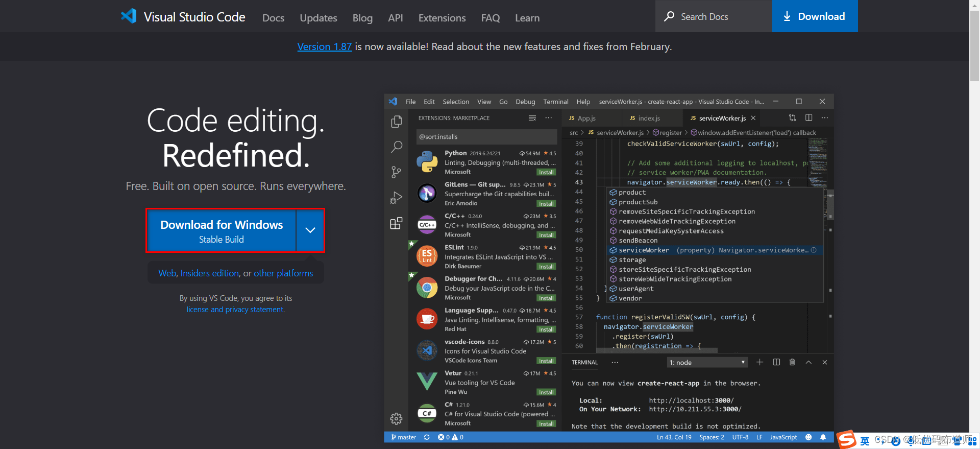Select userAgent suggestion in autocomplete list

tap(716, 289)
